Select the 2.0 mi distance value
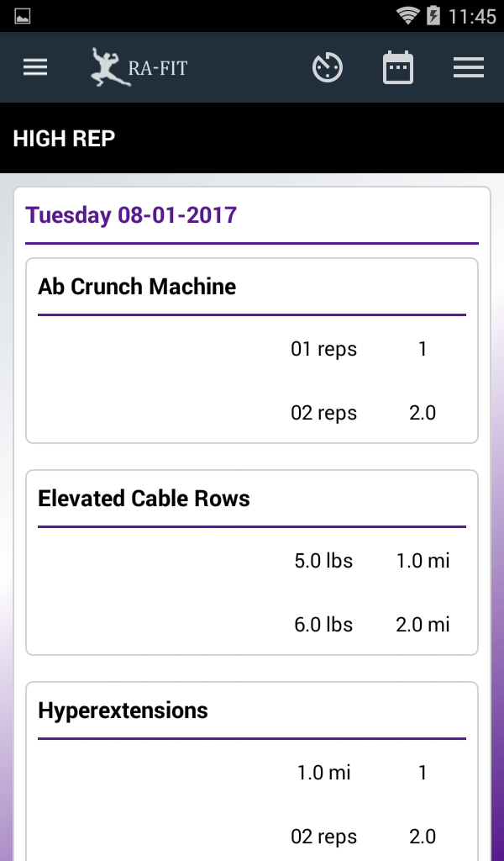The height and width of the screenshot is (861, 504). [x=423, y=625]
